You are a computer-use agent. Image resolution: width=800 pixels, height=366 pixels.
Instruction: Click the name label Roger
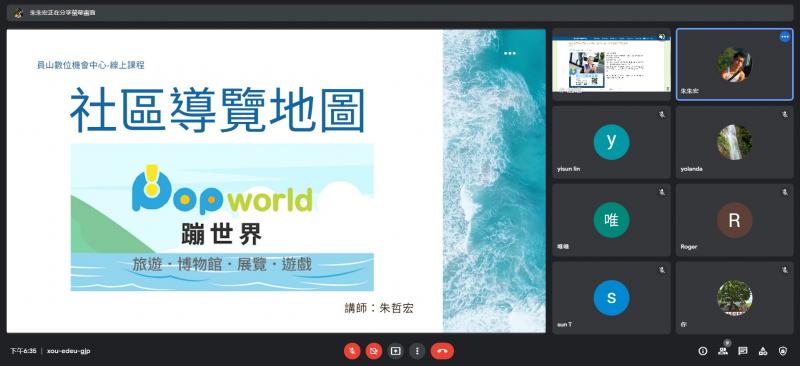coord(689,247)
